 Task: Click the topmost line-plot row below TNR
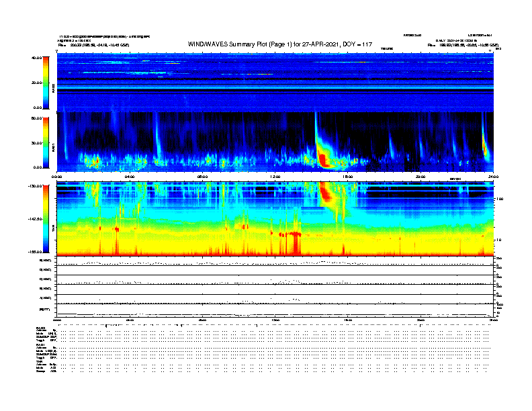(x=275, y=261)
